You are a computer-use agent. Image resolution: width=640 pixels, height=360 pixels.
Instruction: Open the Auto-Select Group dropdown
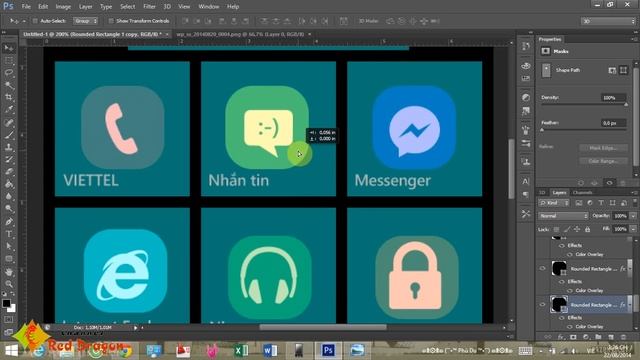point(85,21)
